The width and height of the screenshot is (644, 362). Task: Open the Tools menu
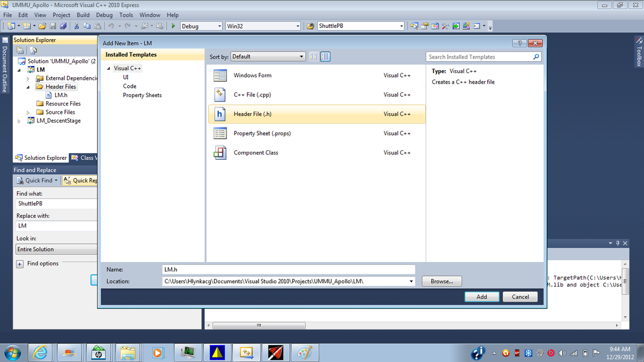pos(126,15)
